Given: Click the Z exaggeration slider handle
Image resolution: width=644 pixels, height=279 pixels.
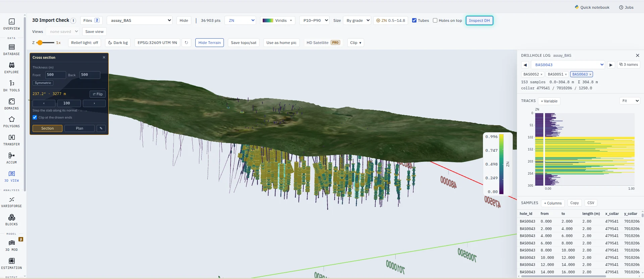Looking at the screenshot, I should 40,43.
